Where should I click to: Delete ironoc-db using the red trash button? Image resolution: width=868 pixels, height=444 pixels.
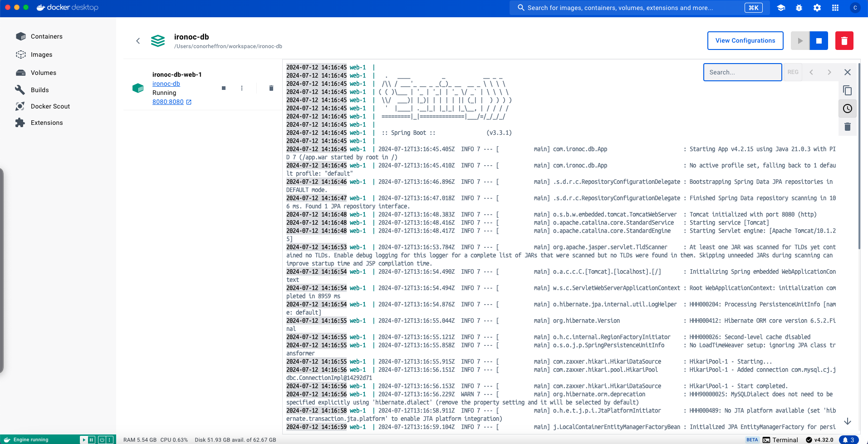(844, 41)
